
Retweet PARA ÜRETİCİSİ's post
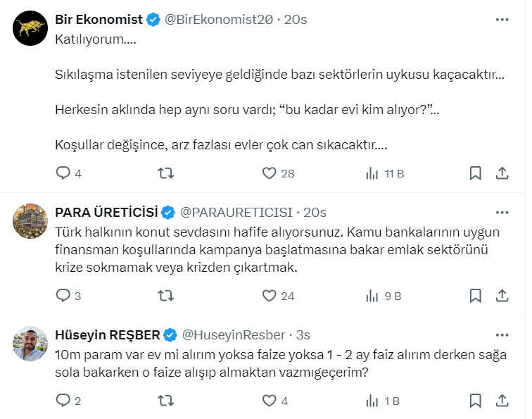[165, 296]
